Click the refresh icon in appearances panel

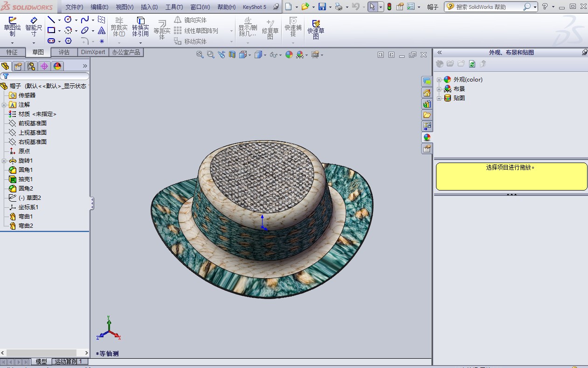click(x=472, y=64)
